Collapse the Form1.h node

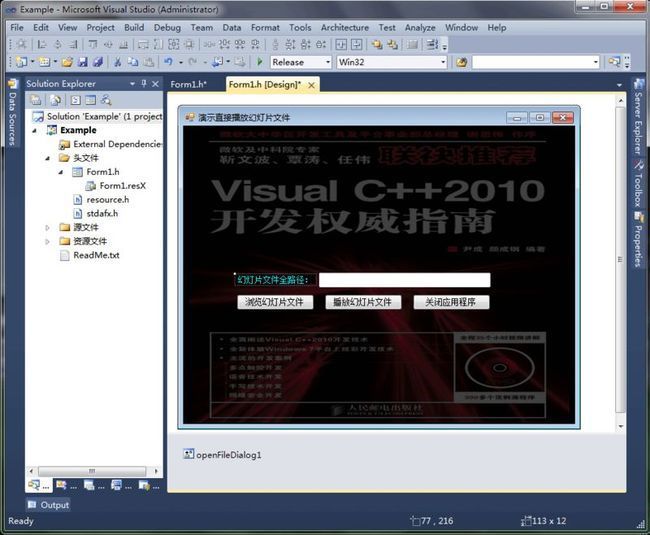(x=61, y=172)
